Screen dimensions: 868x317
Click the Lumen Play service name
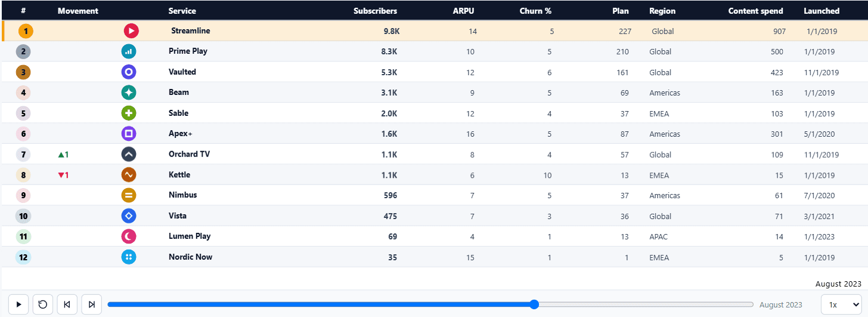coord(190,236)
